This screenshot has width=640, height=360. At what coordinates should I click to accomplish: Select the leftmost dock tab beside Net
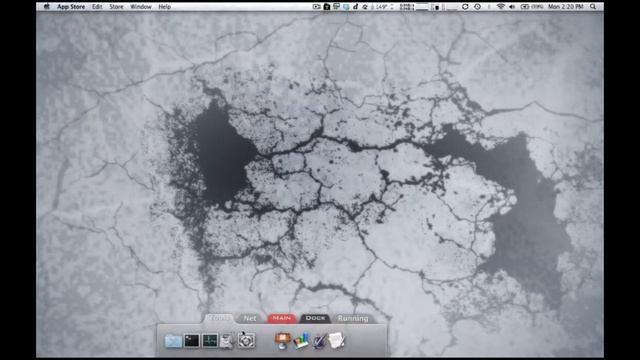coord(218,318)
